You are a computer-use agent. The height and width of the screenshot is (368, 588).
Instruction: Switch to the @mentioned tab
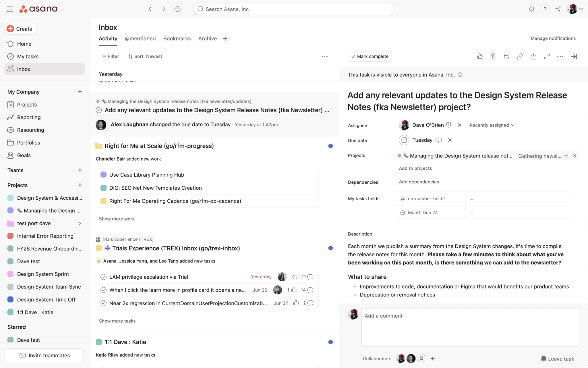140,38
